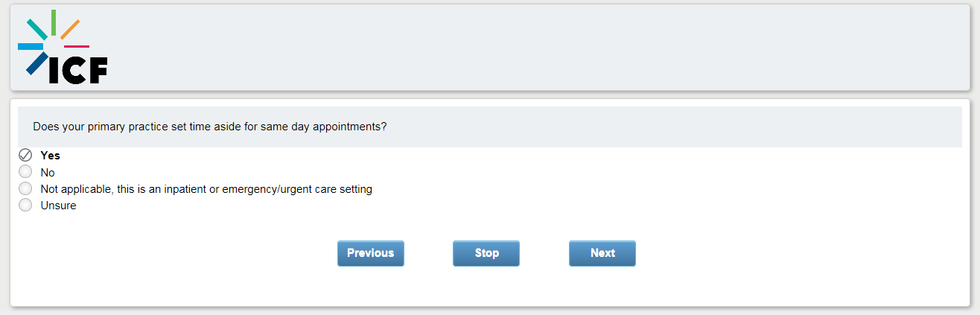Click the No answer label text
This screenshot has height=315, width=980.
click(x=48, y=172)
